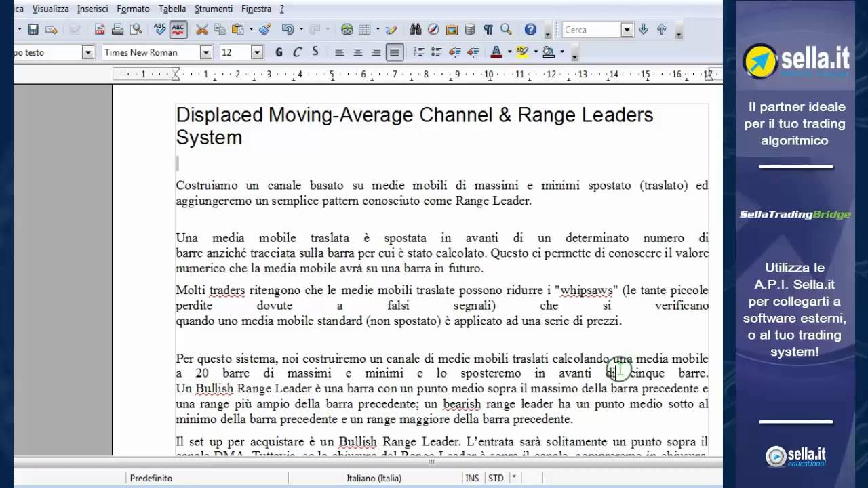Click the Zoom magnifier icon
Viewport: 868px width, 488px height.
click(506, 29)
